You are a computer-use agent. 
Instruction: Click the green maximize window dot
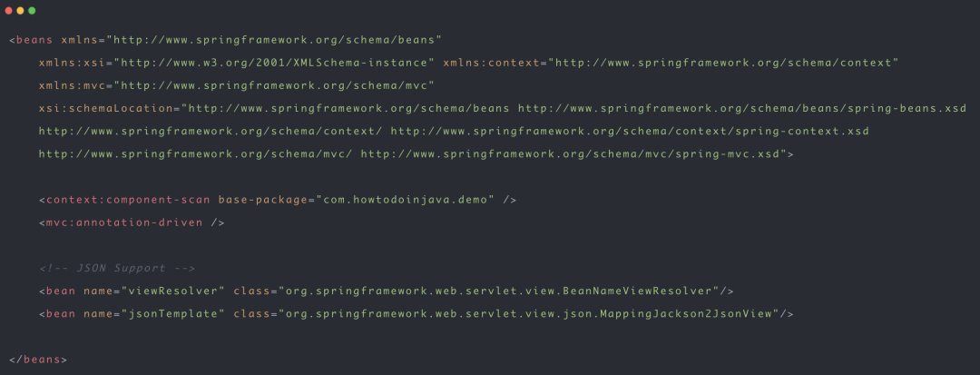pyautogui.click(x=32, y=11)
